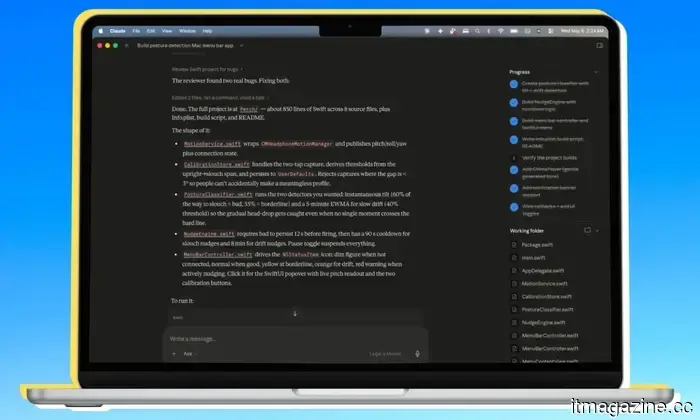
Task: Expand 'Edited 2 files, ran a command' summary
Action: pyautogui.click(x=221, y=98)
